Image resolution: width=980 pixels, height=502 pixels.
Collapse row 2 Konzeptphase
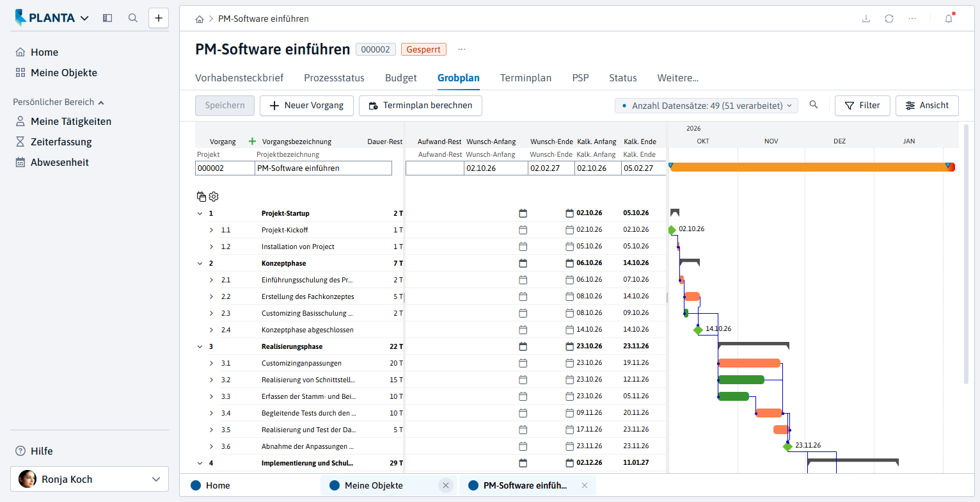click(x=200, y=263)
